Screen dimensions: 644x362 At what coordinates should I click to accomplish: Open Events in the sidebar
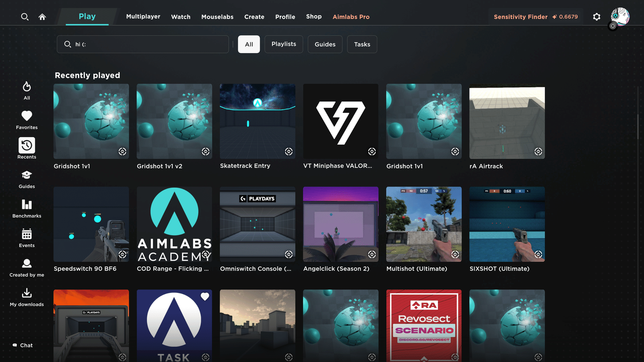click(27, 238)
